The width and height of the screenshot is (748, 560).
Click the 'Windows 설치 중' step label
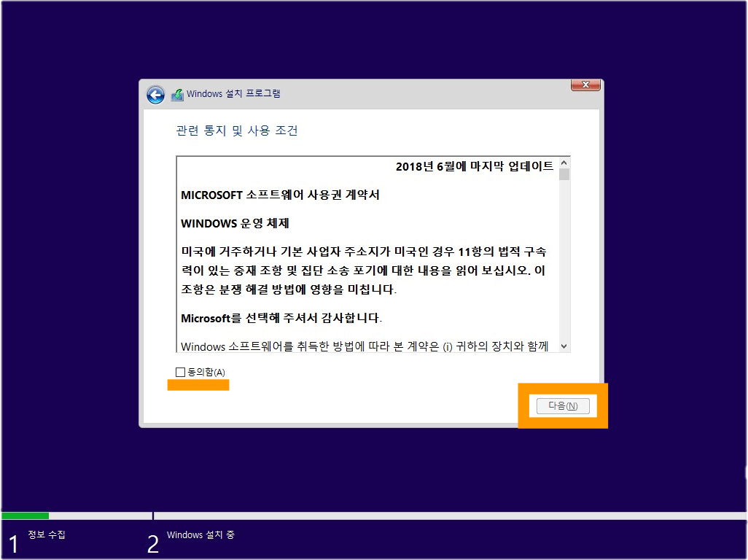(x=200, y=534)
